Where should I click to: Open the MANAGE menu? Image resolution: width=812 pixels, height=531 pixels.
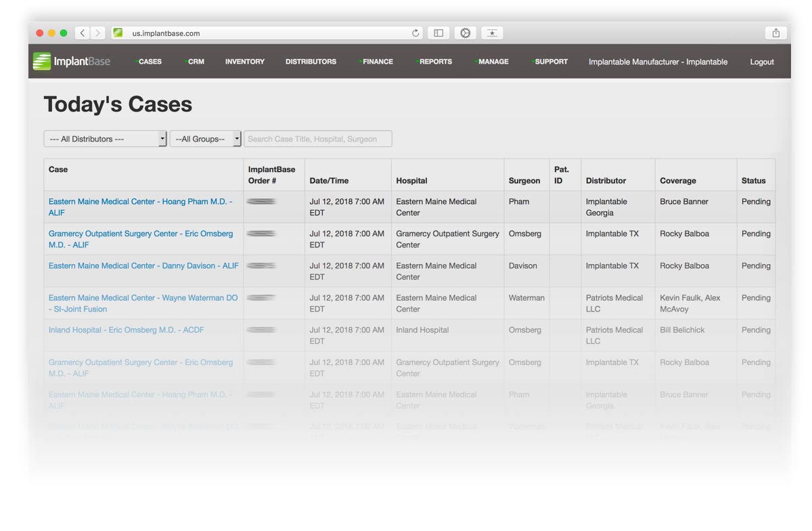coord(493,62)
